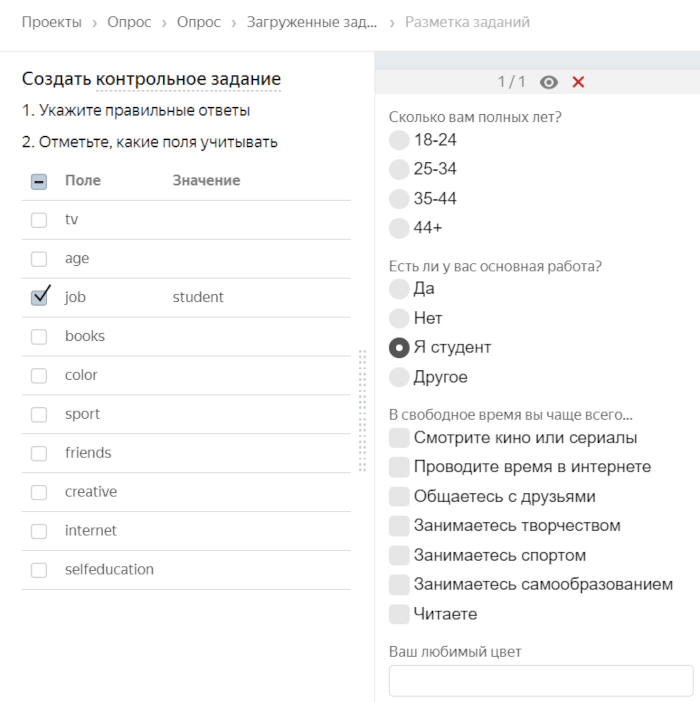Enable the selfeducation field checkbox
The height and width of the screenshot is (702, 700).
[39, 570]
